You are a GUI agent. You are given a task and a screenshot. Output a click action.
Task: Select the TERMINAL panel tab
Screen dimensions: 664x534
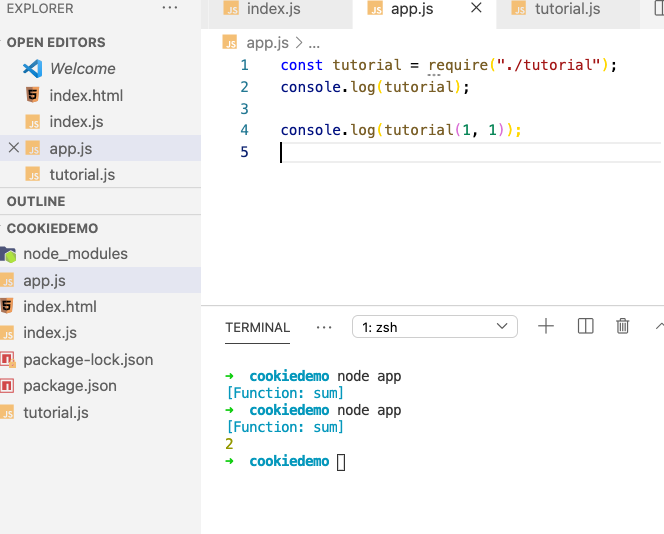(x=257, y=327)
